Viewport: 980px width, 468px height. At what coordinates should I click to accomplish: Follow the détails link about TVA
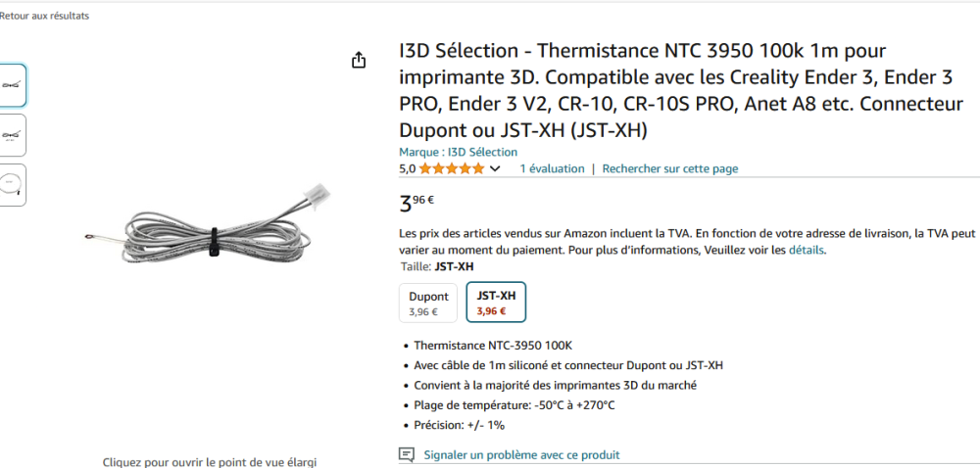pos(807,250)
